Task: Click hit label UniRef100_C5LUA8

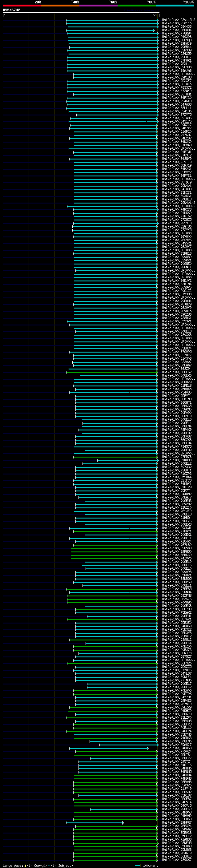Action: (177, 846)
